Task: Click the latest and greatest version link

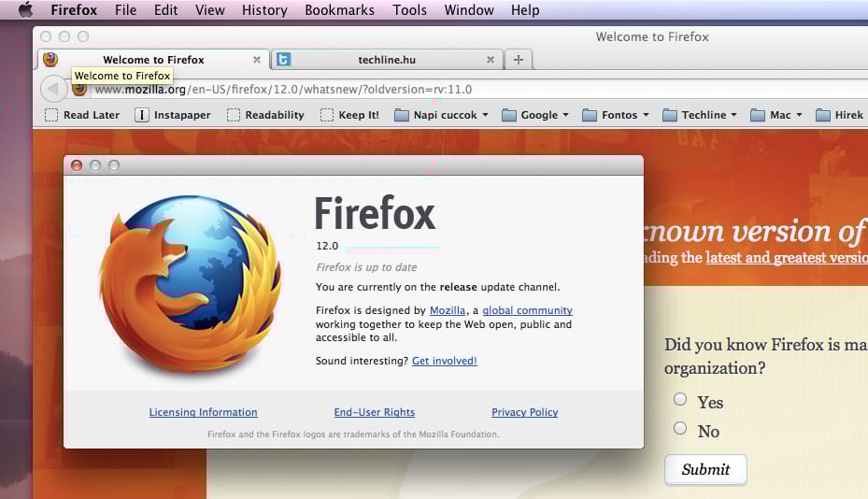Action: [787, 258]
